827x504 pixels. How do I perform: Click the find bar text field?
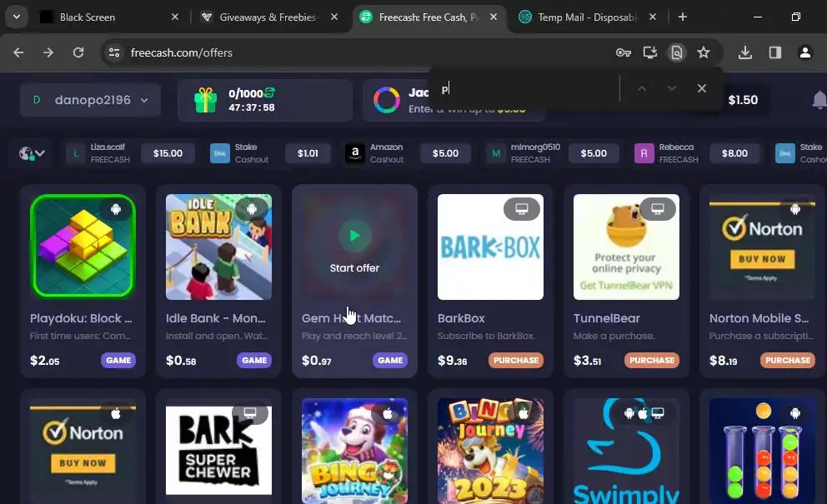coord(528,89)
